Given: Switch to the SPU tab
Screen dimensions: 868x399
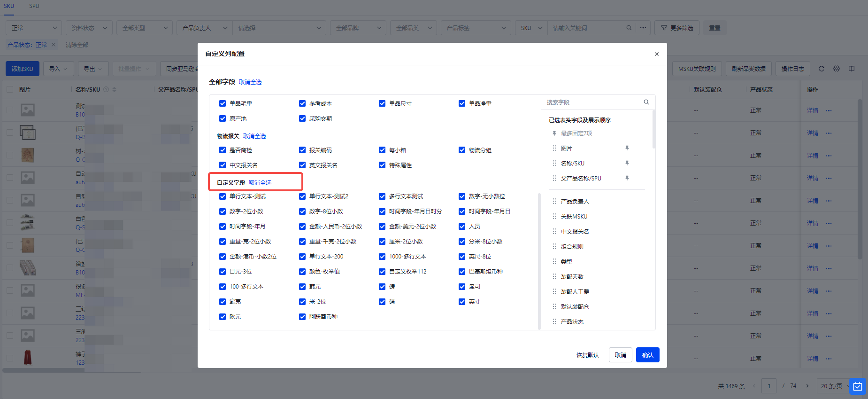Looking at the screenshot, I should (34, 6).
